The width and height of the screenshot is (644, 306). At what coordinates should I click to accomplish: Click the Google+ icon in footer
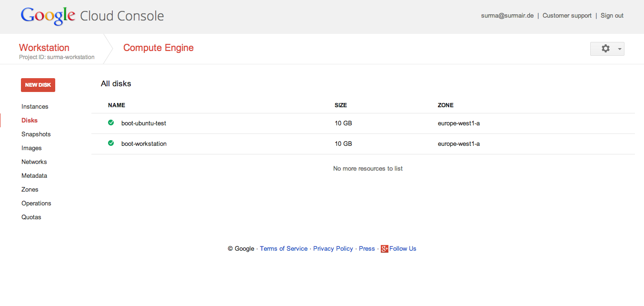point(385,249)
